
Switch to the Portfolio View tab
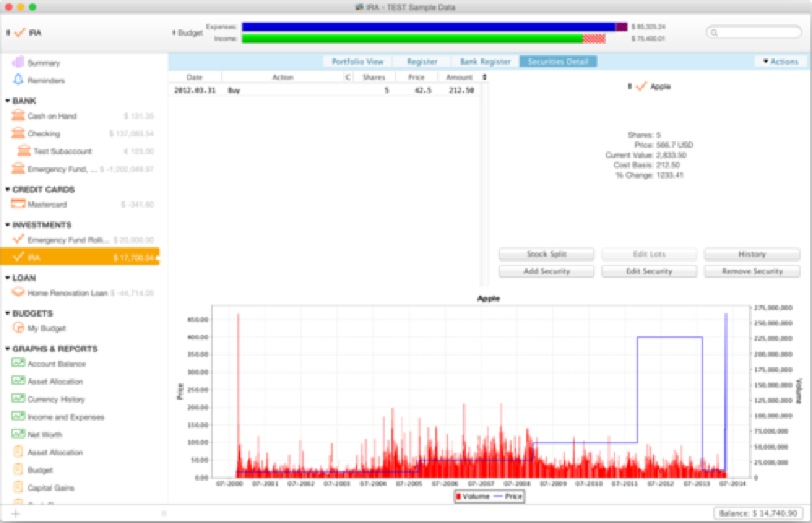(357, 62)
